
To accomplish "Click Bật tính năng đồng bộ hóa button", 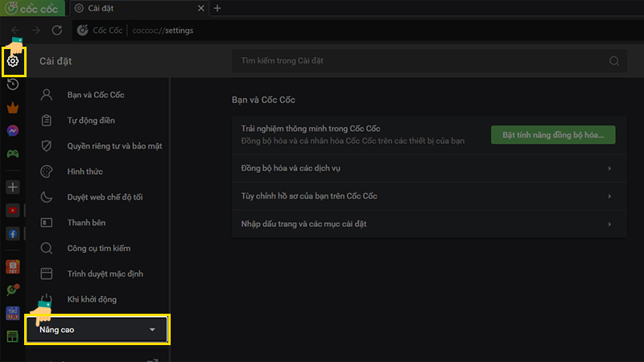I will click(x=553, y=135).
